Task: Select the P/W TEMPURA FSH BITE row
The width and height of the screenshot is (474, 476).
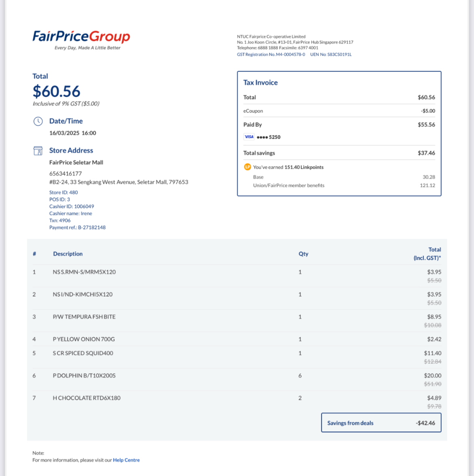Action: click(x=237, y=321)
